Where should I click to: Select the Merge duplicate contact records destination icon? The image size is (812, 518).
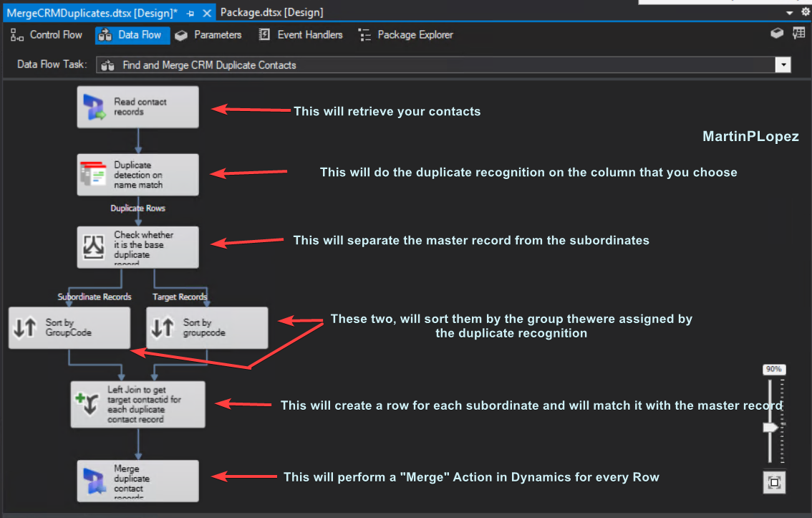tap(95, 479)
